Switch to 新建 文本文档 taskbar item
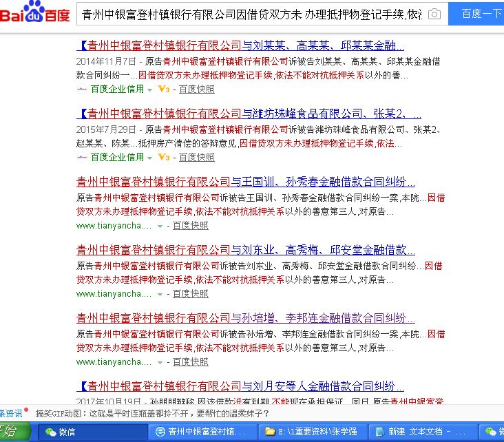This screenshot has height=442, width=504. point(423,432)
